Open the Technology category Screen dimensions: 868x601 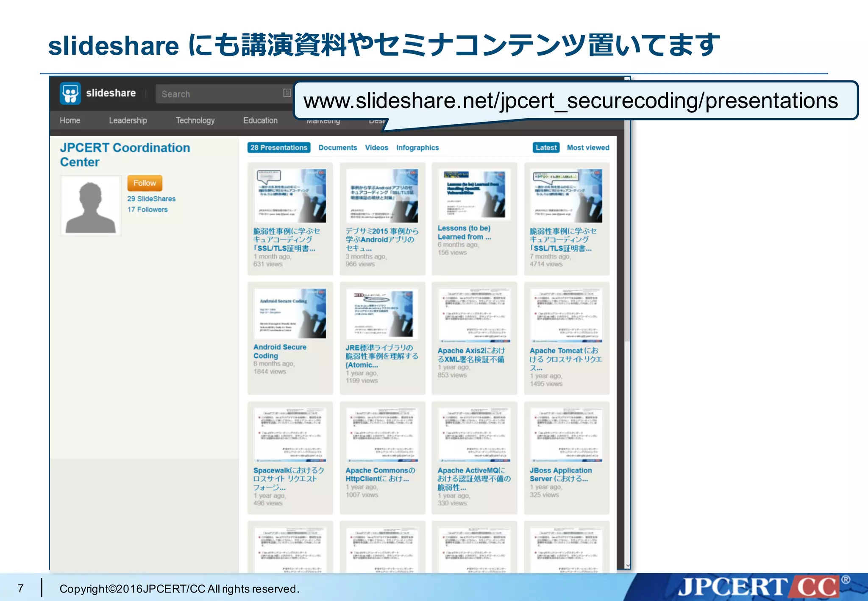pos(195,120)
